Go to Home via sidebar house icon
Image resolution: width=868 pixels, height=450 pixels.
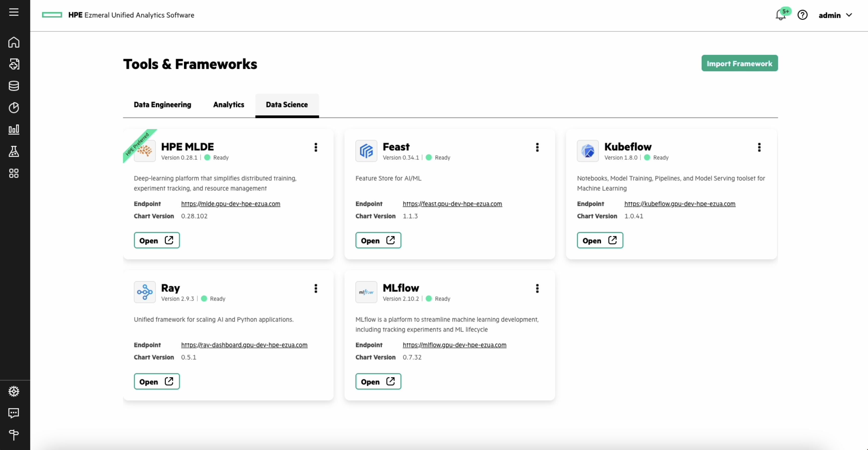click(x=14, y=42)
